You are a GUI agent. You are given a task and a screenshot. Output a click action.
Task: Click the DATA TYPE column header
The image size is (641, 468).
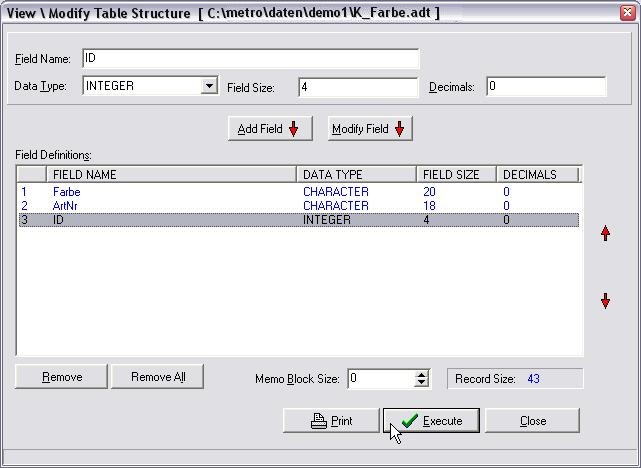(356, 175)
